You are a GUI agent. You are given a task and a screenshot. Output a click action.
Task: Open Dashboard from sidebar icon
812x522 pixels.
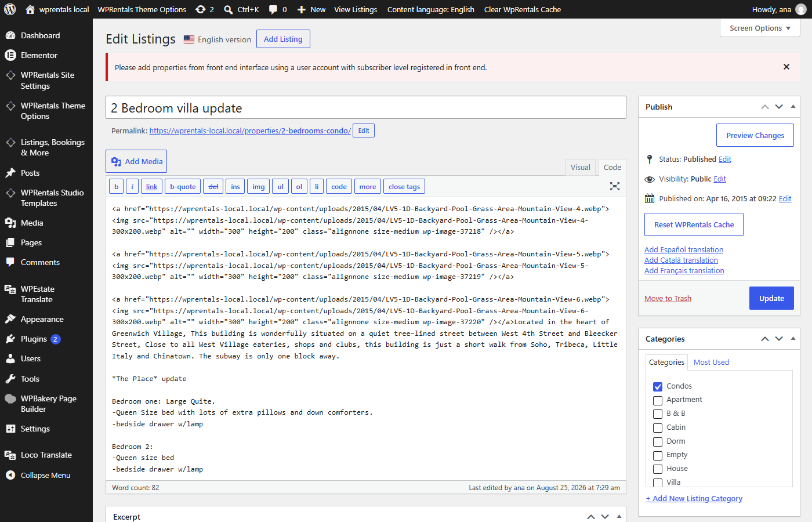coord(10,35)
